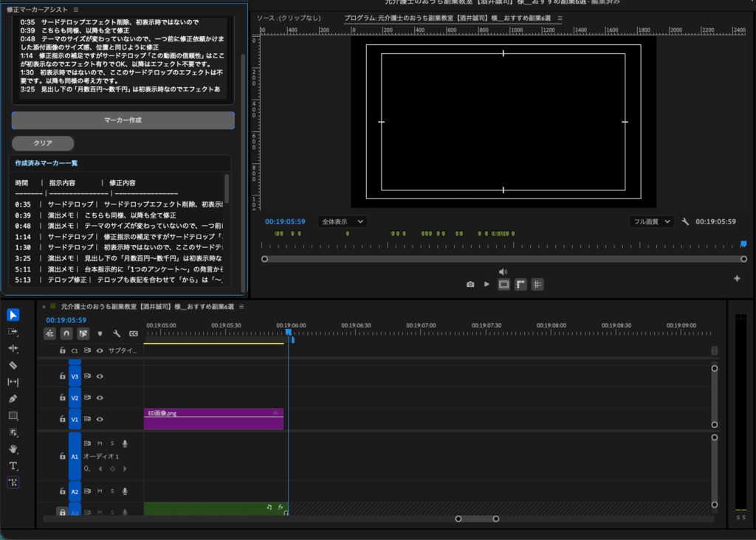Unlock the locked A3 audio track
This screenshot has width=756, height=540.
[x=62, y=512]
